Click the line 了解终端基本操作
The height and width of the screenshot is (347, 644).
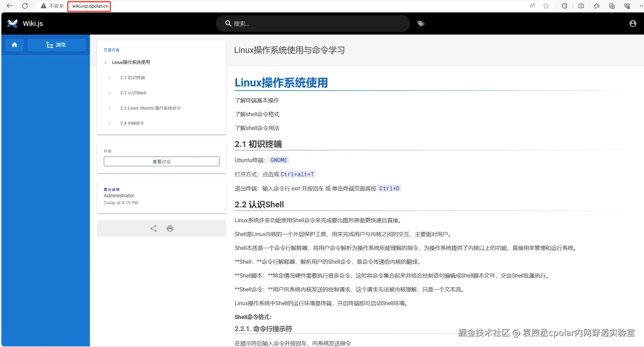click(x=257, y=101)
